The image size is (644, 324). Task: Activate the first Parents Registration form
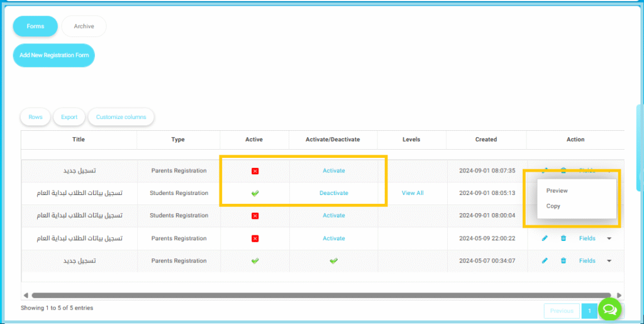[x=333, y=171]
